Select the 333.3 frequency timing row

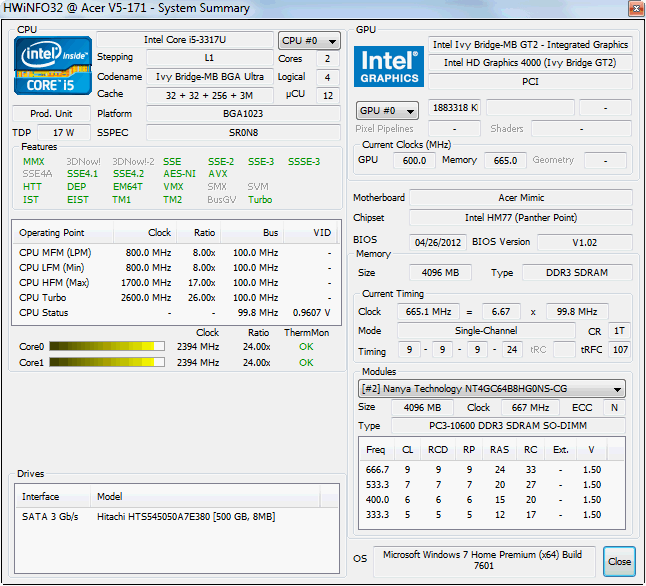(x=492, y=515)
